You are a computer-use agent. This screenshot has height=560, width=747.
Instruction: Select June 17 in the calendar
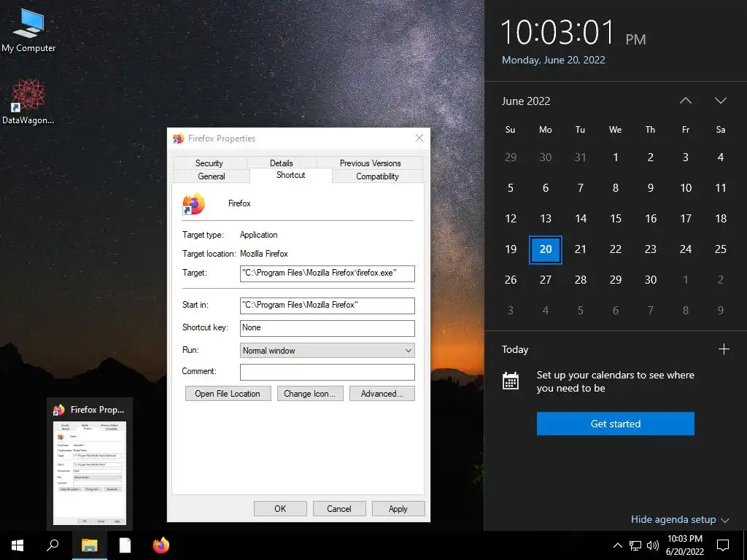pyautogui.click(x=686, y=219)
